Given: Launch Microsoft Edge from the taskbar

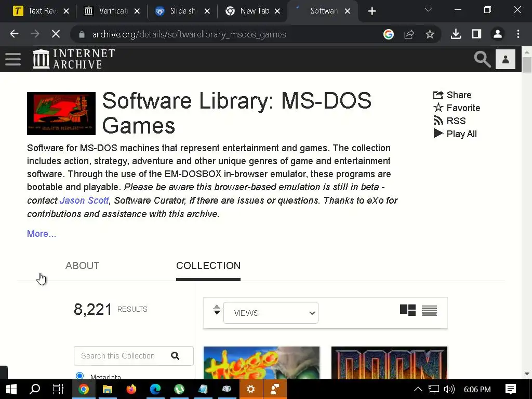Looking at the screenshot, I should pos(155,389).
